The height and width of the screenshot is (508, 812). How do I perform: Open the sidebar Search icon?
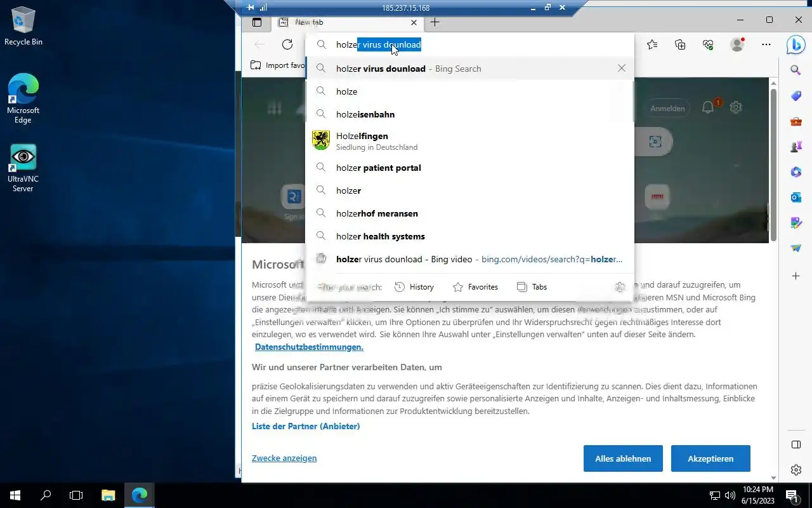coord(796,70)
